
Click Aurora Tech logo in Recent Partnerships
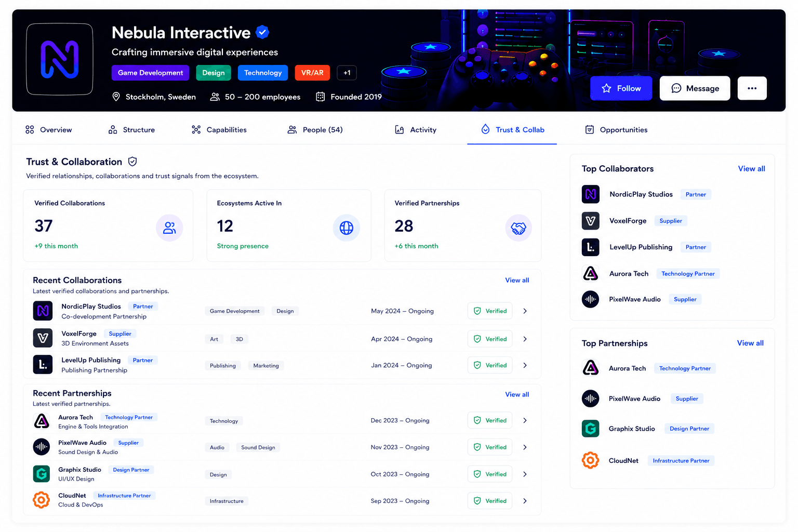coord(42,421)
